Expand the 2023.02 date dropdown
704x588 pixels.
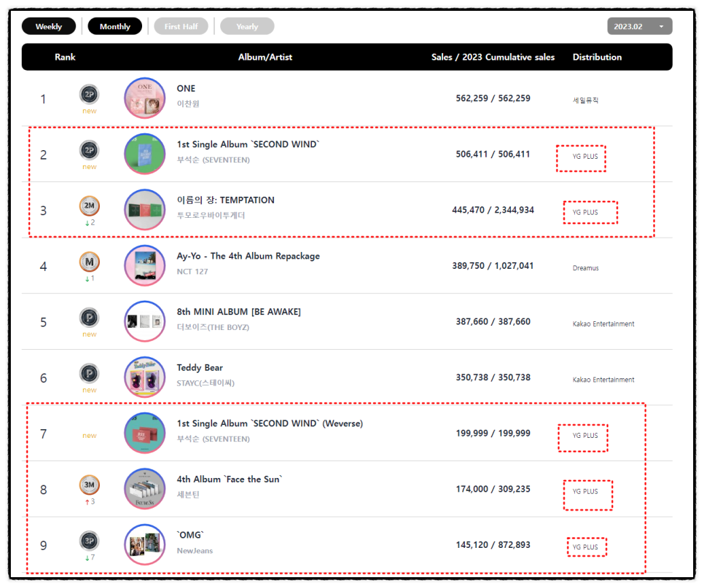point(640,26)
